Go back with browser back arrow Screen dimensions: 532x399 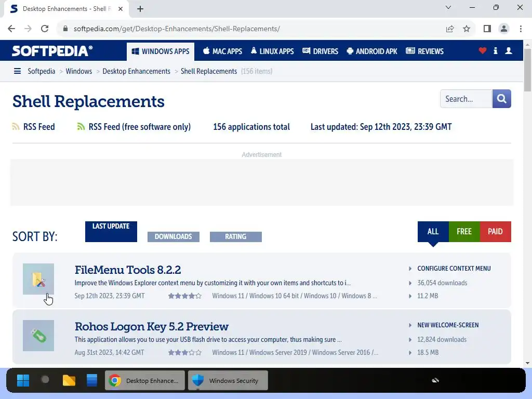[x=11, y=29]
